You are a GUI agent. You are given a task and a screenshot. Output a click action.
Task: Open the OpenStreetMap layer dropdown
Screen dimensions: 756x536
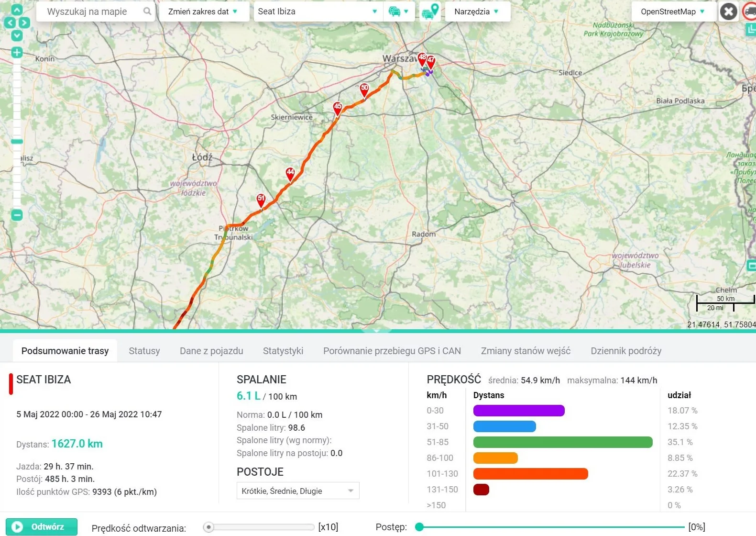(x=673, y=11)
